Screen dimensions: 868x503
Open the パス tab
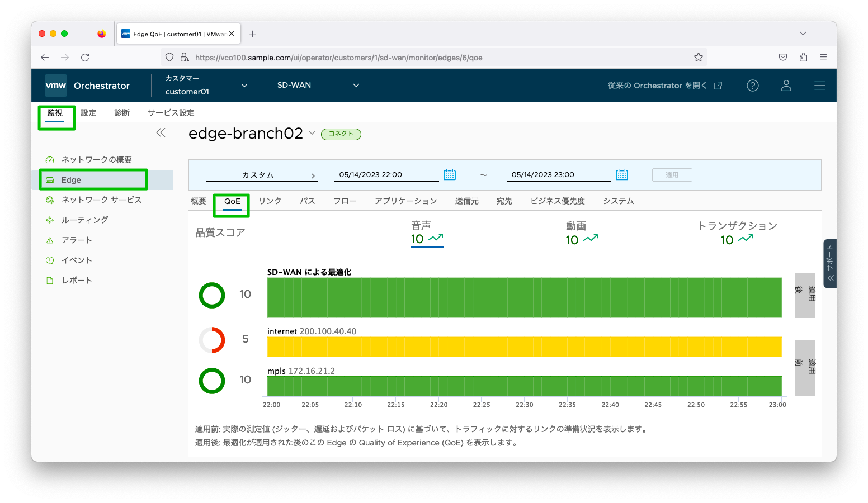point(308,201)
